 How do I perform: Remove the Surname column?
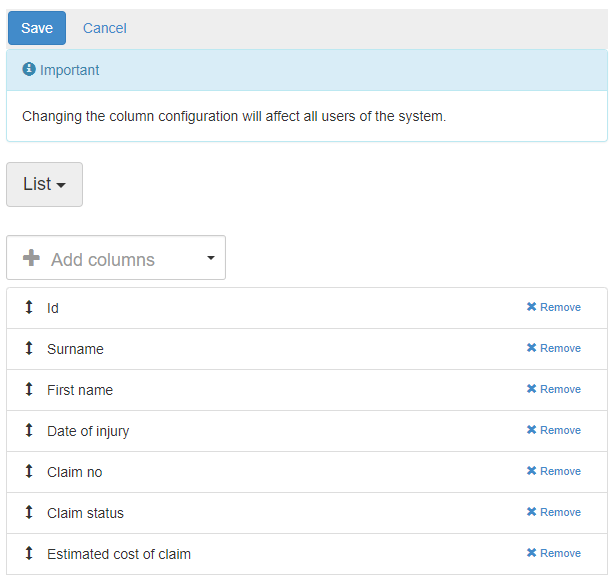point(553,348)
